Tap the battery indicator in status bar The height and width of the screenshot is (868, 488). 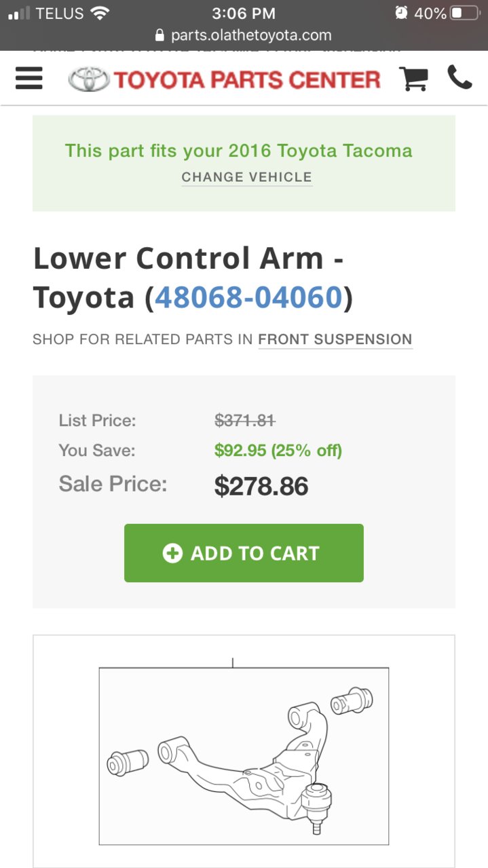pos(465,13)
